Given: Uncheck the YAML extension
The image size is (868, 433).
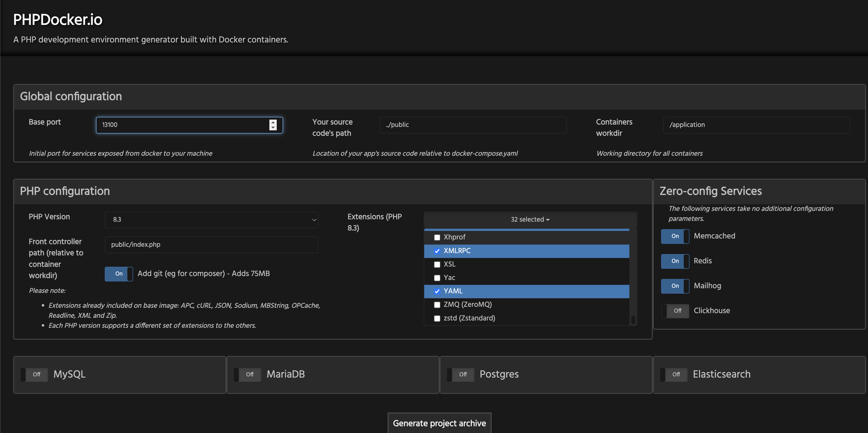Looking at the screenshot, I should (437, 291).
